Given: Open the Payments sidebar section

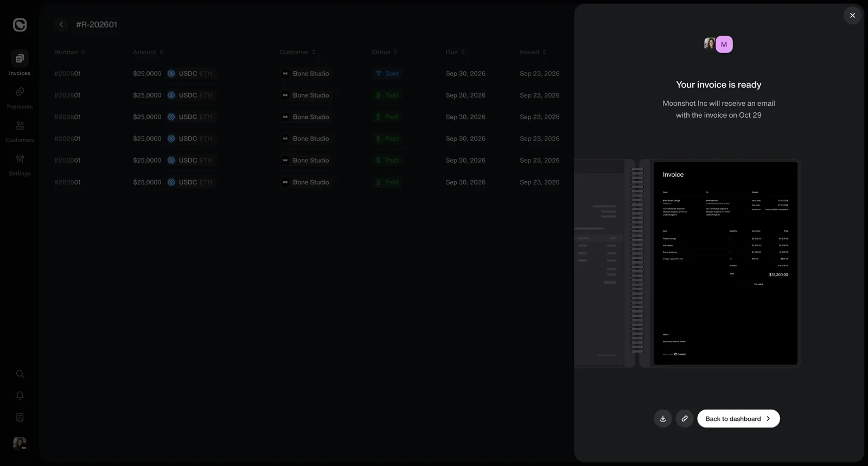Looking at the screenshot, I should point(20,97).
